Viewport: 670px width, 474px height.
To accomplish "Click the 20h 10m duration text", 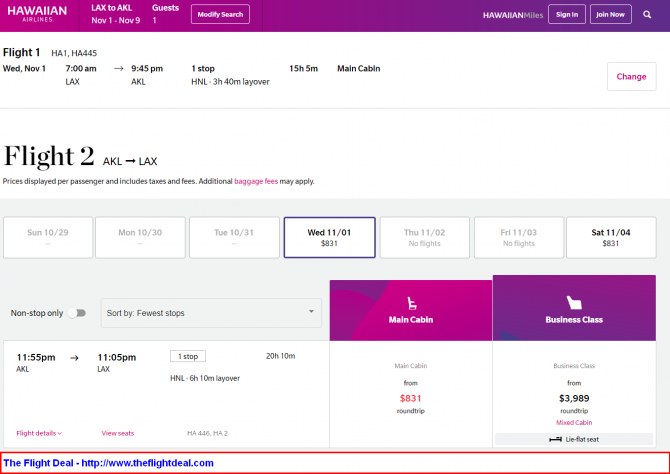I will tap(280, 356).
